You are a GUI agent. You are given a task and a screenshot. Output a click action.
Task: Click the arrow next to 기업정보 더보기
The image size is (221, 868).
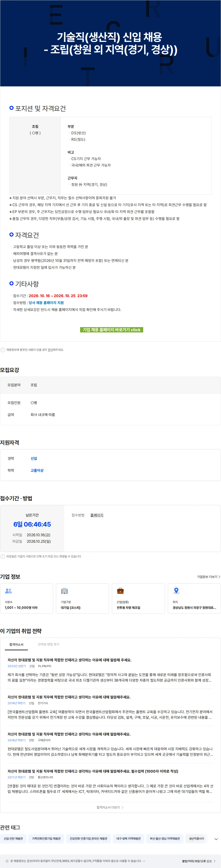[219, 577]
